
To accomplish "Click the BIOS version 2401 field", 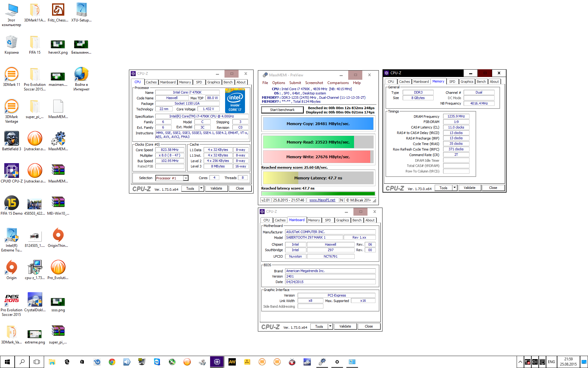I will pos(330,276).
